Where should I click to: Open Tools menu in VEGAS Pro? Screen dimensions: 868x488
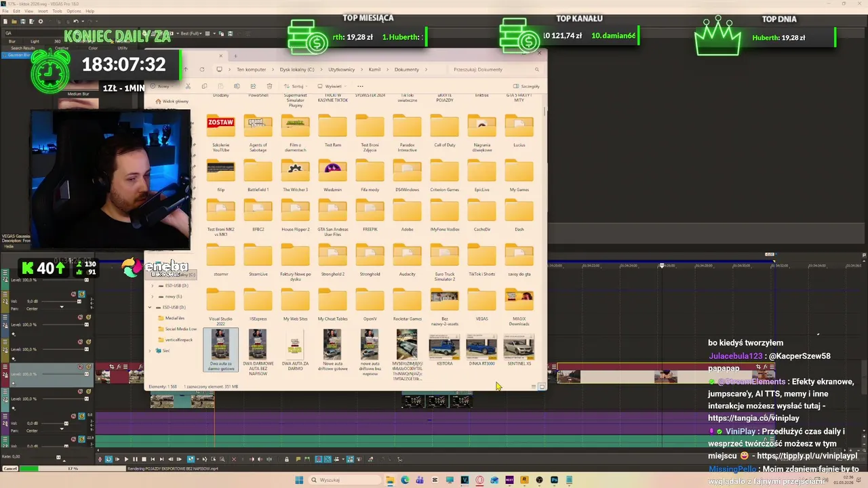click(x=57, y=11)
